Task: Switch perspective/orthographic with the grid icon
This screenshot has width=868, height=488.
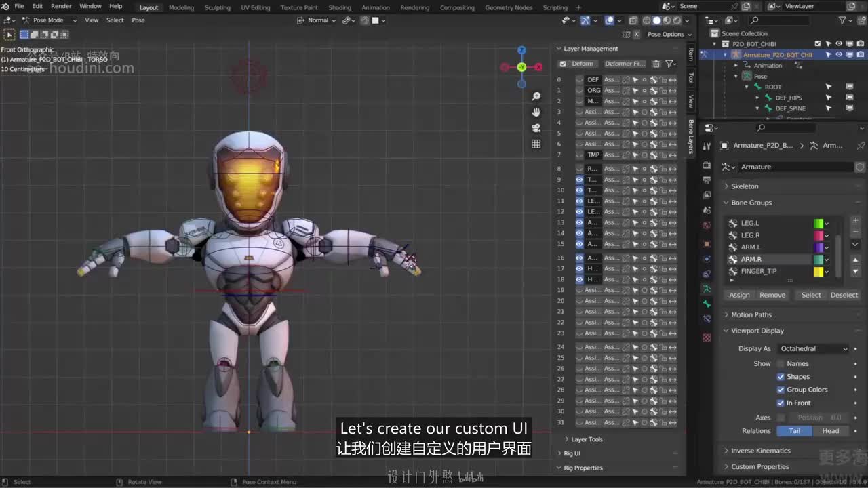Action: coord(536,144)
